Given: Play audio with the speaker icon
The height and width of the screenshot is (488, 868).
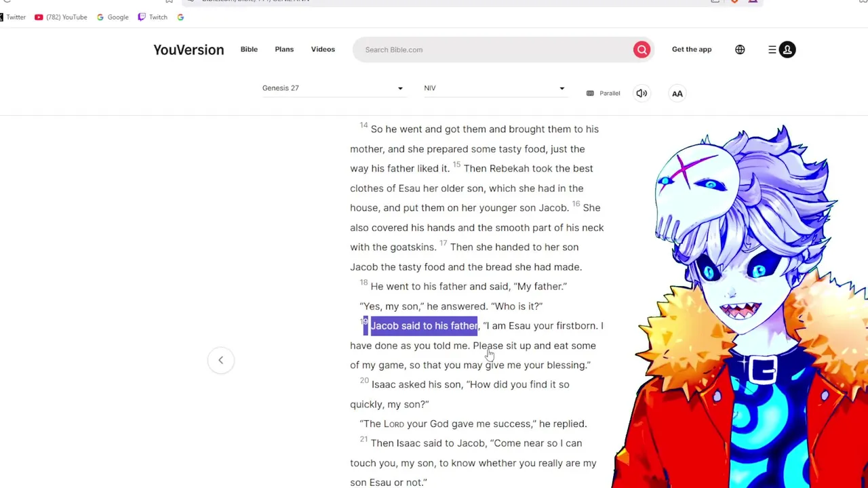Looking at the screenshot, I should pos(642,93).
